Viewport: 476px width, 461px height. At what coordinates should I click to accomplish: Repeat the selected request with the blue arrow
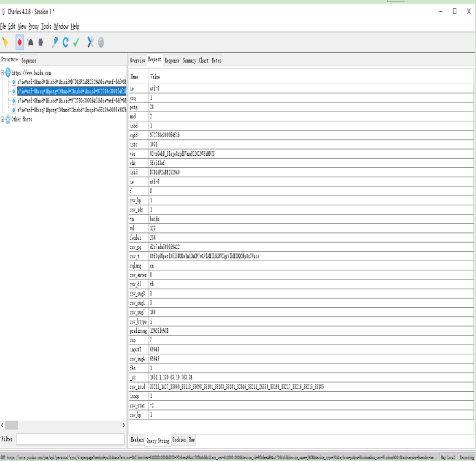66,42
